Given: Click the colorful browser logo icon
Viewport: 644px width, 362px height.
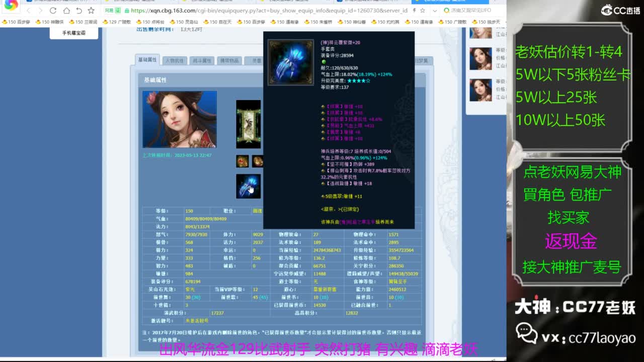Looking at the screenshot, I should coord(11,5).
